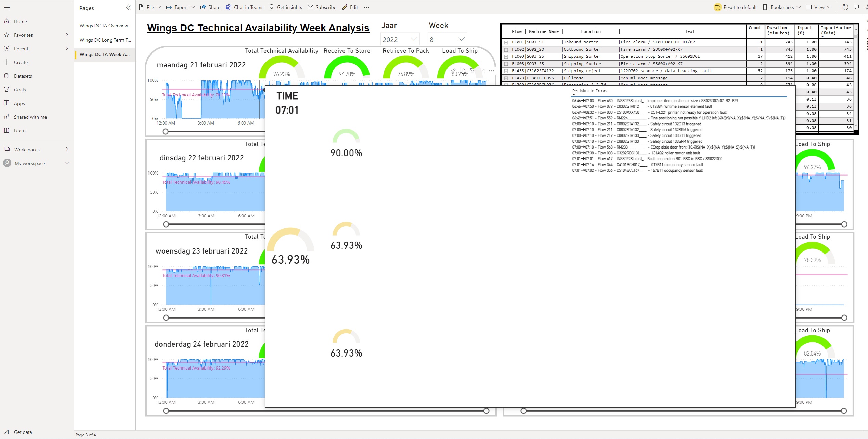Open the funnel filter icon on the visual

coord(472,70)
